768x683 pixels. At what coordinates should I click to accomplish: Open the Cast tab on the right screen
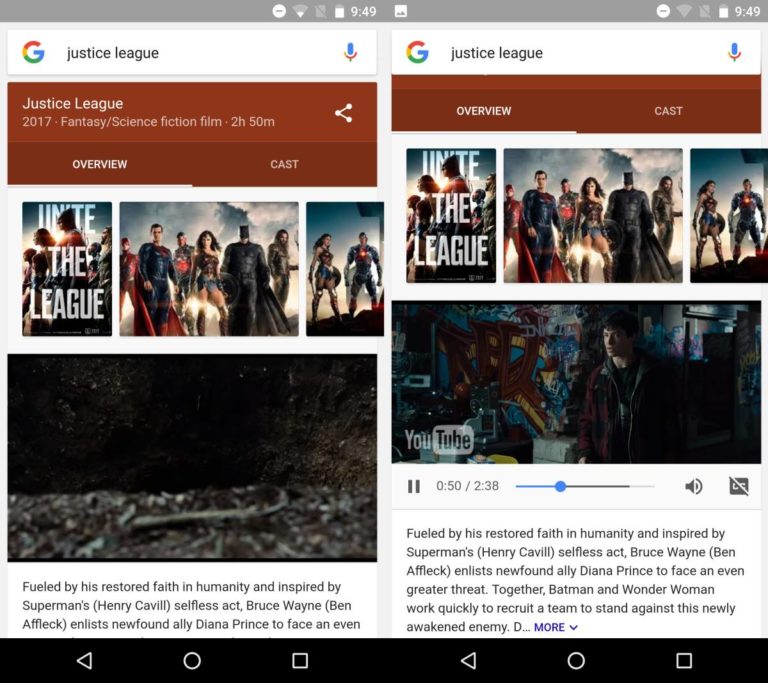pyautogui.click(x=669, y=111)
